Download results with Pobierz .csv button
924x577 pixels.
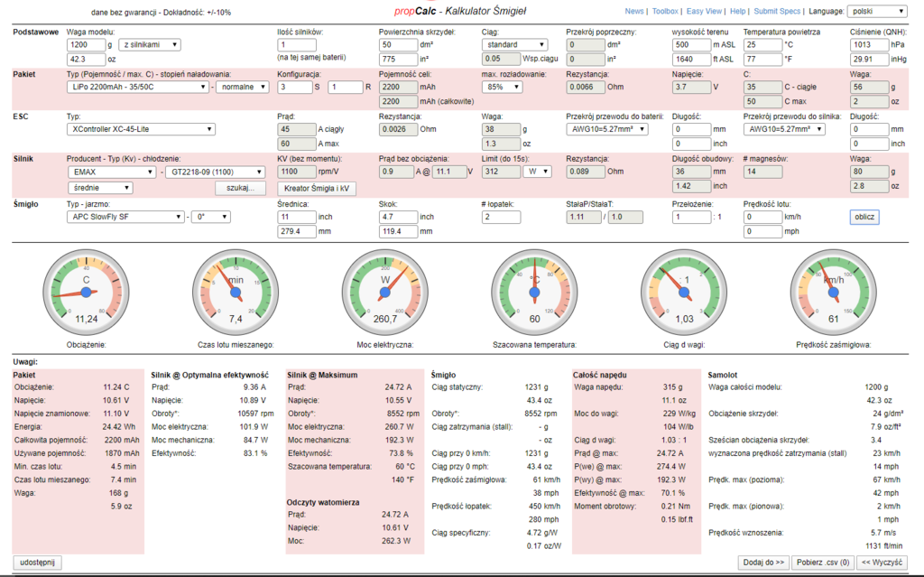(x=820, y=562)
